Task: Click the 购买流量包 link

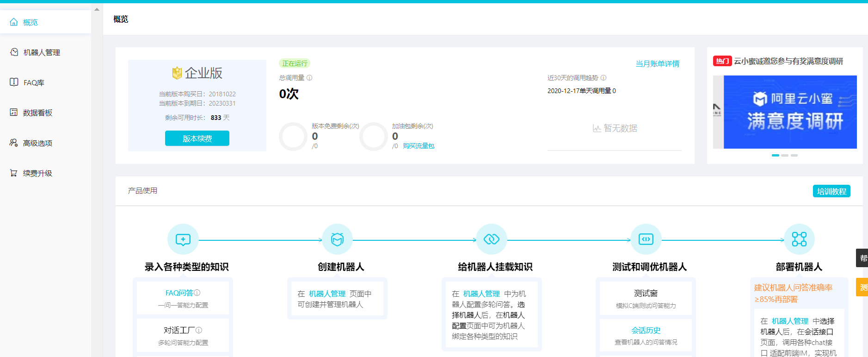Action: pos(419,146)
